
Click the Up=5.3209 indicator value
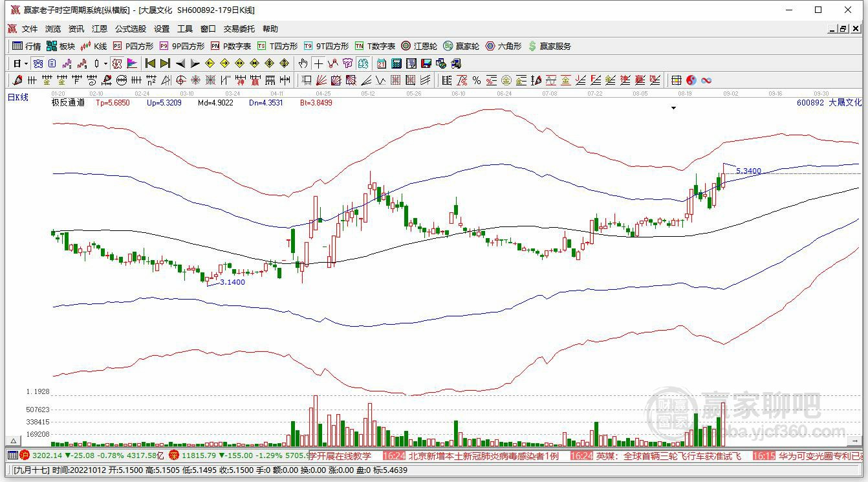164,102
